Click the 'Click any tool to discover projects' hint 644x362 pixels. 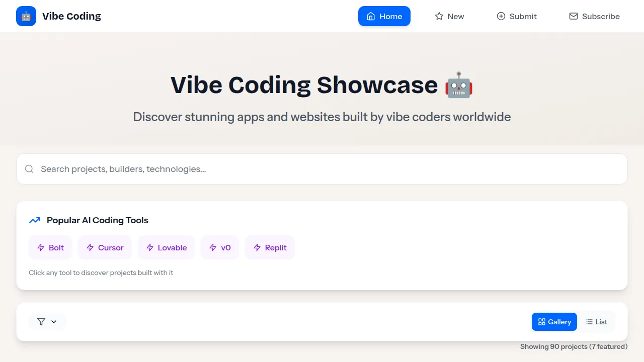tap(101, 273)
